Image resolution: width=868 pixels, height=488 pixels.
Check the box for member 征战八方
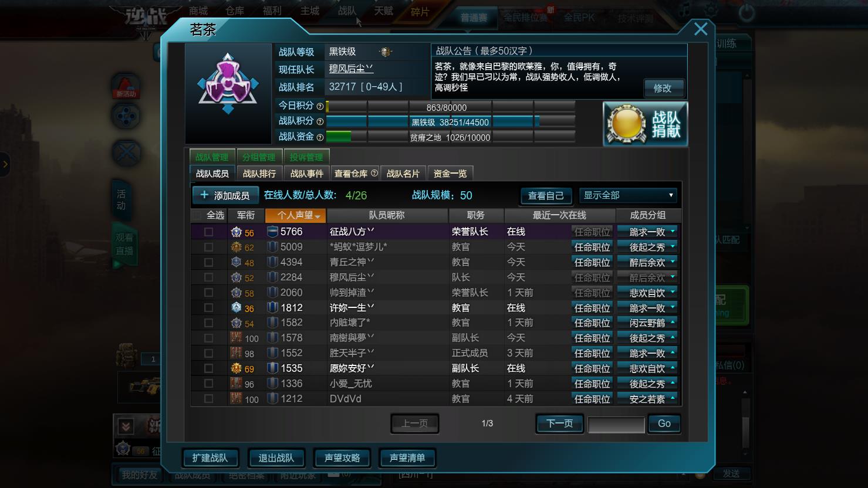pos(208,232)
